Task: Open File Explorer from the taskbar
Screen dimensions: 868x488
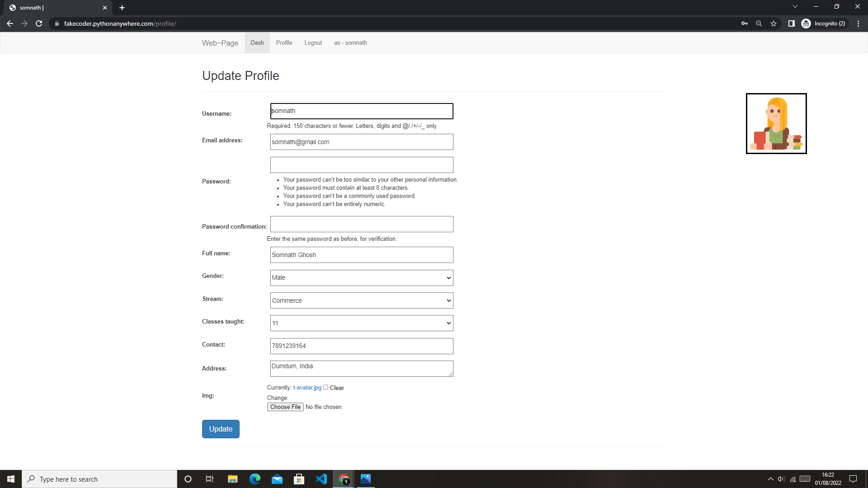Action: 232,479
